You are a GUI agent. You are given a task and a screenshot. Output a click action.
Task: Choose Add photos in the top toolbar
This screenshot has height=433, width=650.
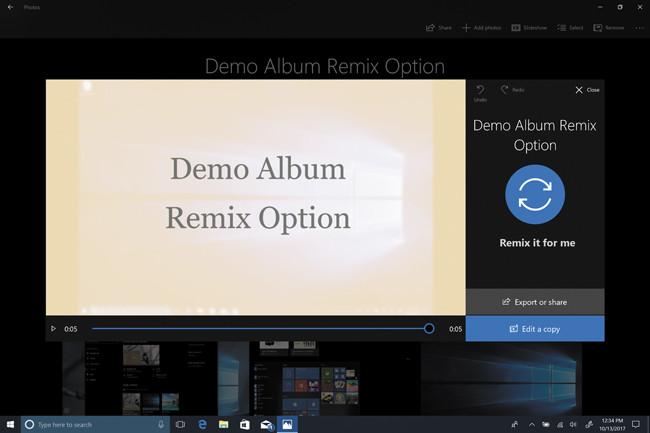481,28
